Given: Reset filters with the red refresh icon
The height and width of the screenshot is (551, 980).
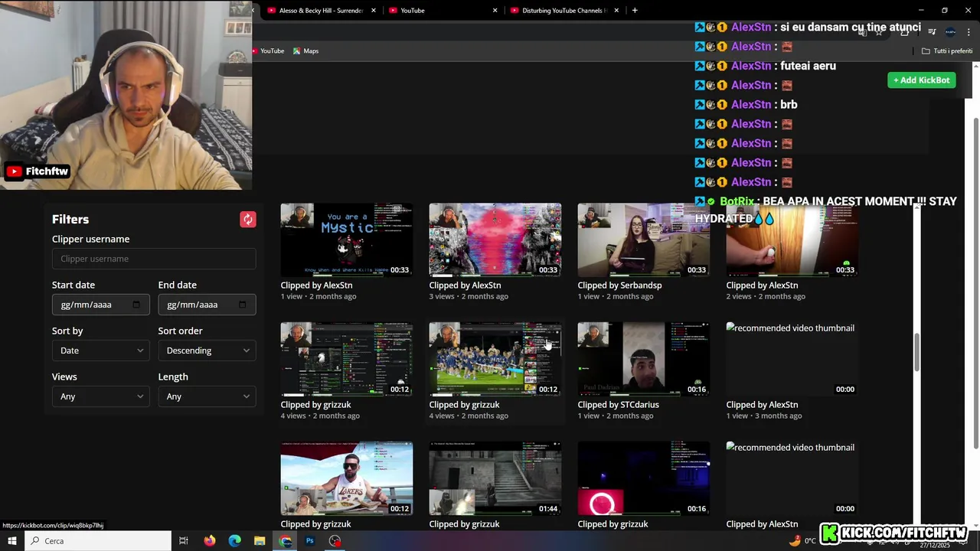Looking at the screenshot, I should [x=247, y=220].
